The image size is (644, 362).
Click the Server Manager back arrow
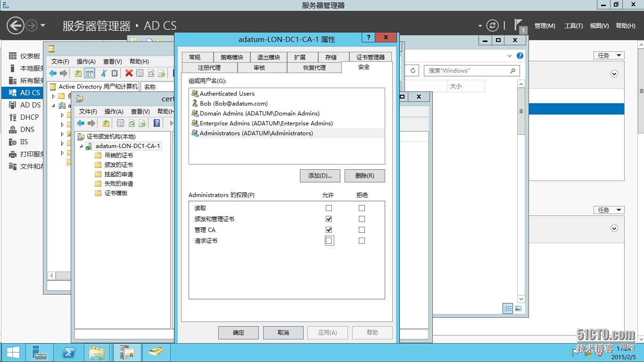15,25
